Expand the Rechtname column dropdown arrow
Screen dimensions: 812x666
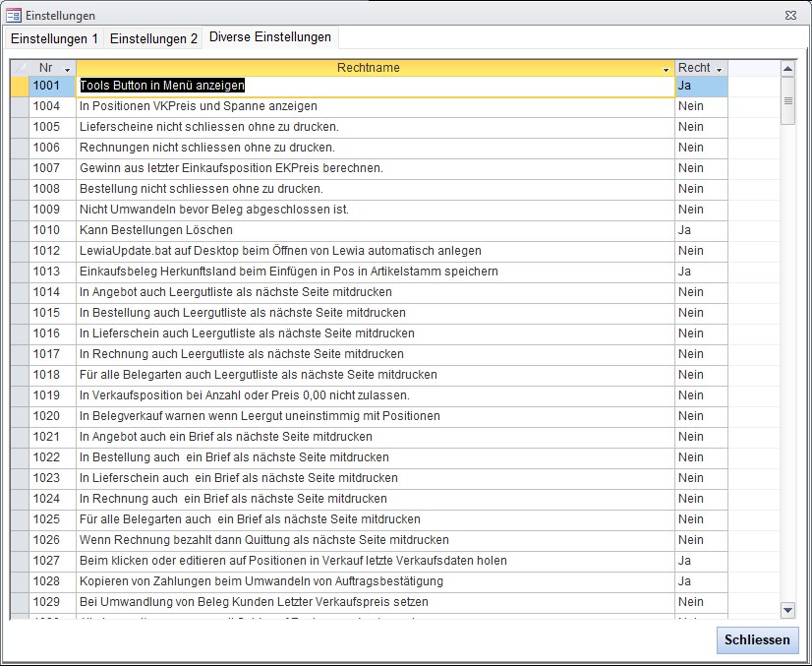point(665,69)
